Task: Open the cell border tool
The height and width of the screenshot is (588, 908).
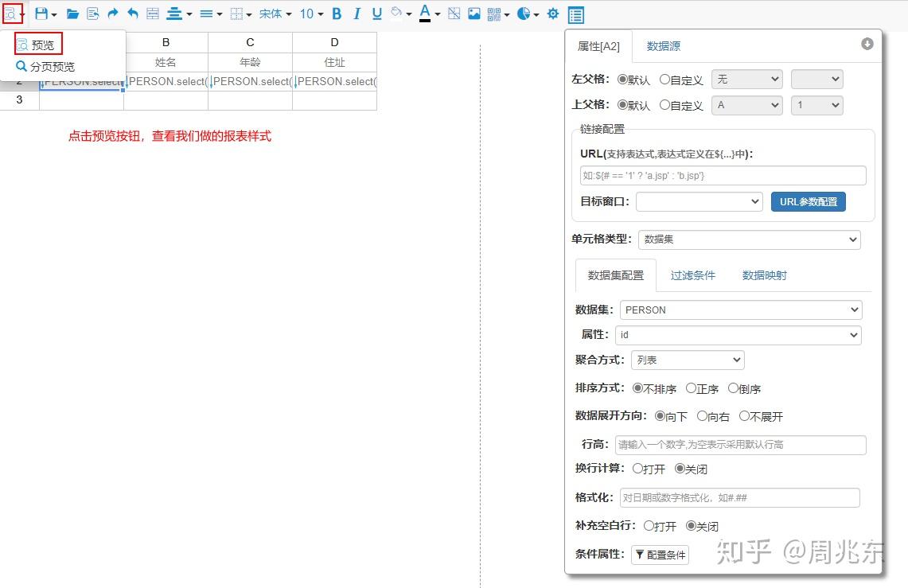Action: [x=236, y=14]
